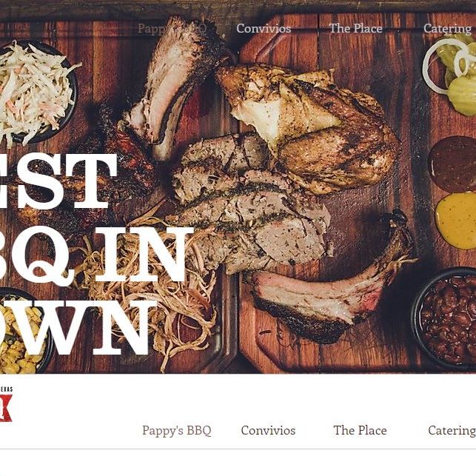Open Convivios link overlaid on hero photo

pyautogui.click(x=264, y=29)
